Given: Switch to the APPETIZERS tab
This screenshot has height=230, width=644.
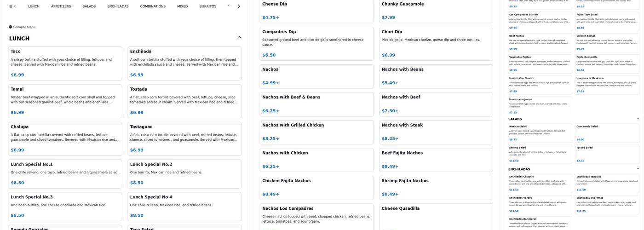Looking at the screenshot, I should 61,6.
